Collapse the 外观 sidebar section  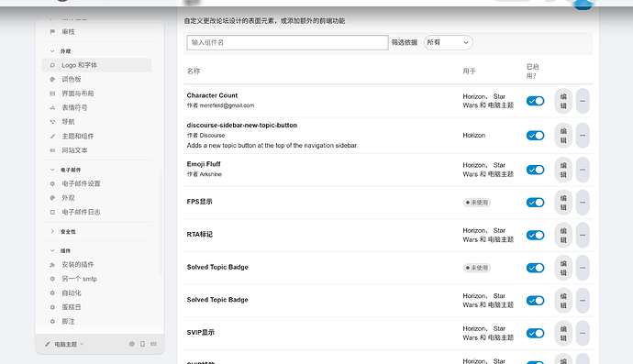(52, 51)
